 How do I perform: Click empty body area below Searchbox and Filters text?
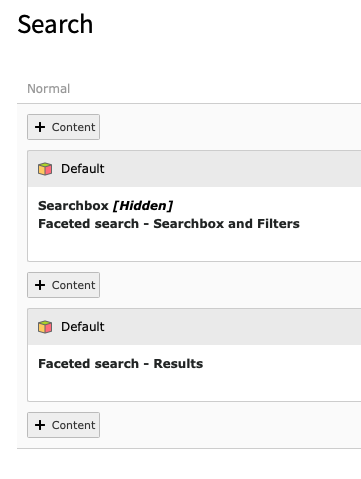pyautogui.click(x=194, y=246)
